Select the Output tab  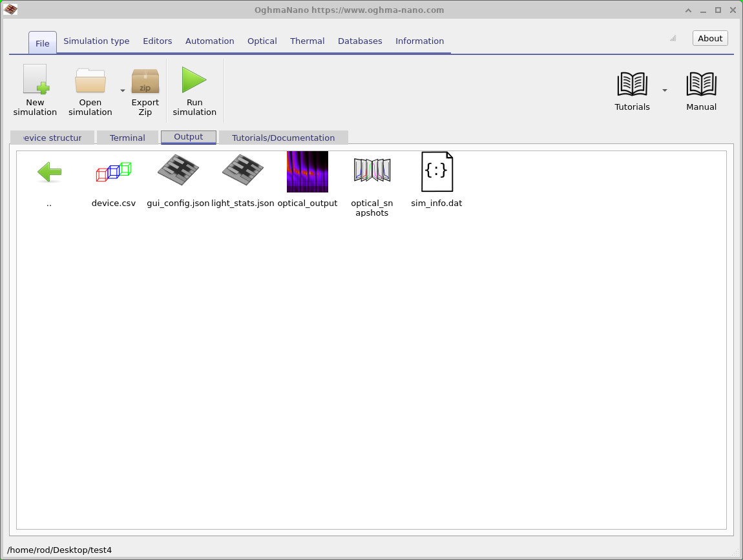point(189,137)
